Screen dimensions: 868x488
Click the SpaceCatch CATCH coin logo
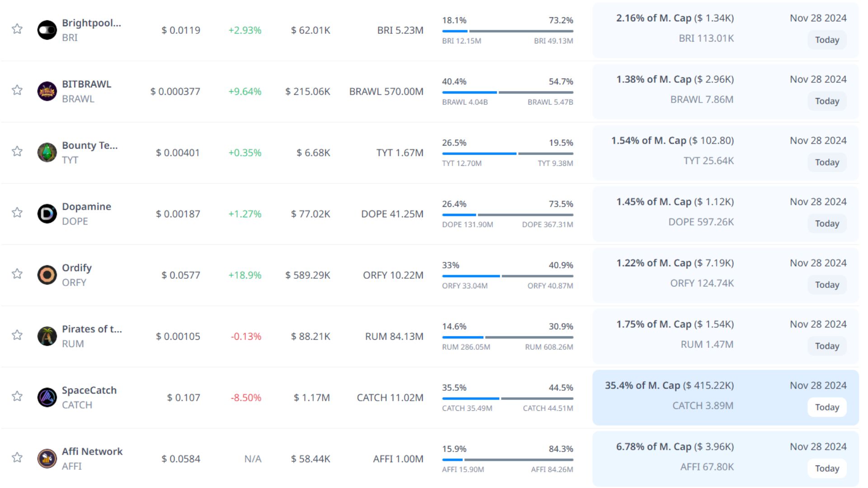(47, 397)
